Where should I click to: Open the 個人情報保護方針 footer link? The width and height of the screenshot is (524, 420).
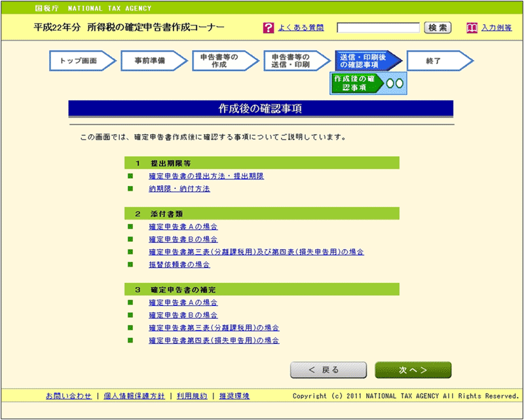click(x=134, y=396)
